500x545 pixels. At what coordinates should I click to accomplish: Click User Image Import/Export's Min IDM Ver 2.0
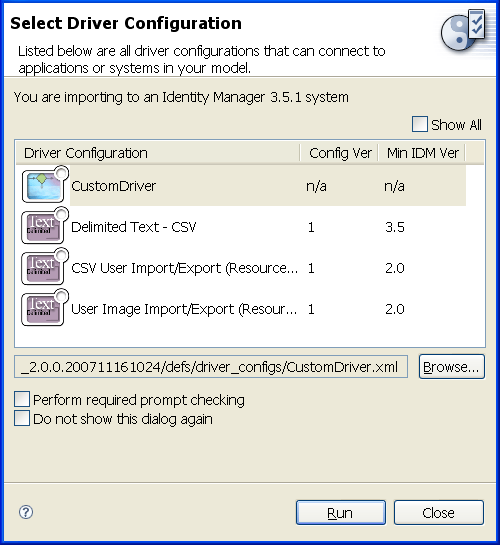[x=395, y=309]
